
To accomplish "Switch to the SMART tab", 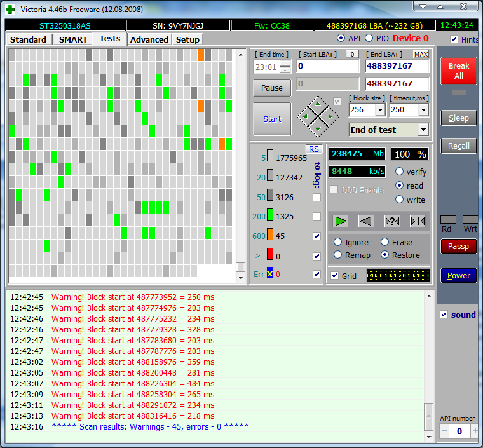I will 73,39.
